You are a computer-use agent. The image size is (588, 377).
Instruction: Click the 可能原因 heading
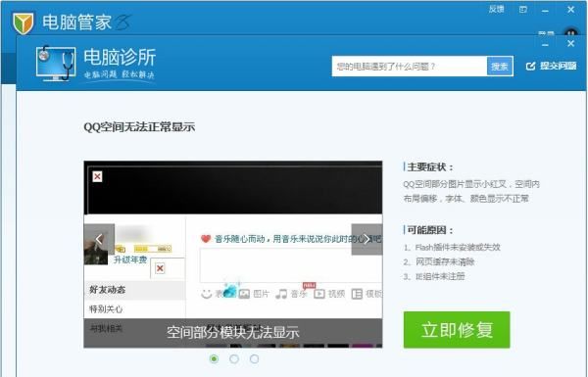click(430, 230)
